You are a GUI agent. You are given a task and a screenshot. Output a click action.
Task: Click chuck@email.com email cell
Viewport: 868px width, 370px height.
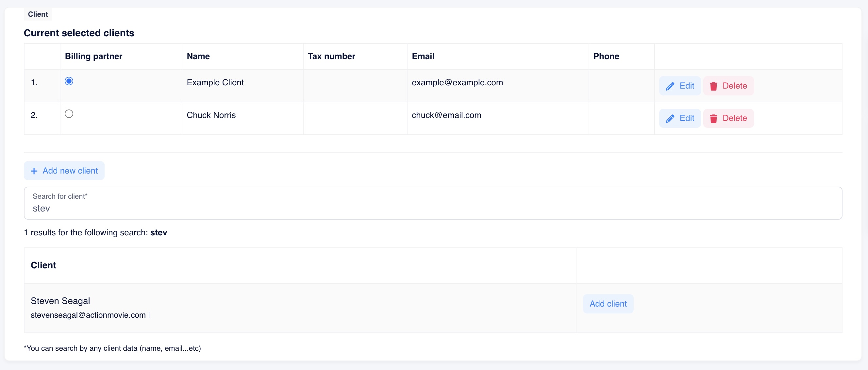(x=446, y=115)
